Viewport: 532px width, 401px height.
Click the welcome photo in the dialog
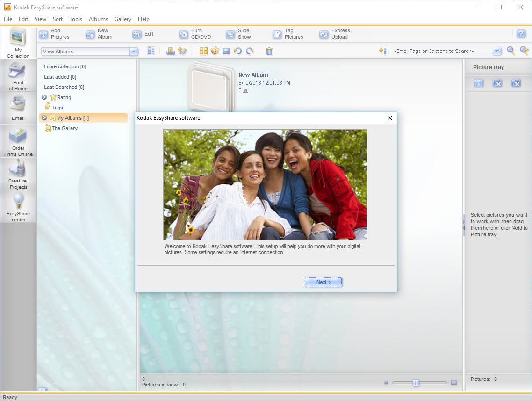click(x=265, y=184)
